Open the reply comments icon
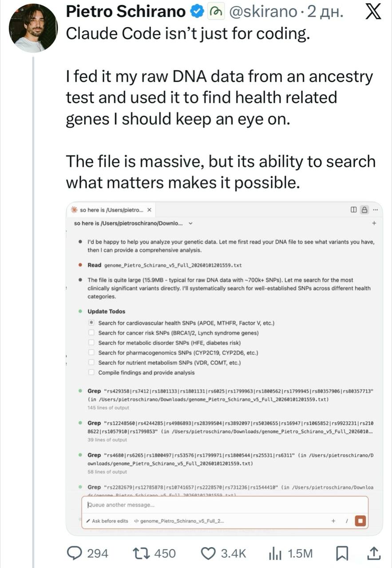Image resolution: width=392 pixels, height=568 pixels. tap(75, 553)
